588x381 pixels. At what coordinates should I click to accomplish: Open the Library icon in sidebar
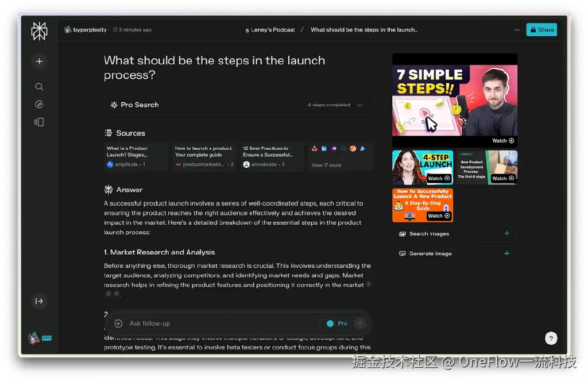[x=39, y=122]
